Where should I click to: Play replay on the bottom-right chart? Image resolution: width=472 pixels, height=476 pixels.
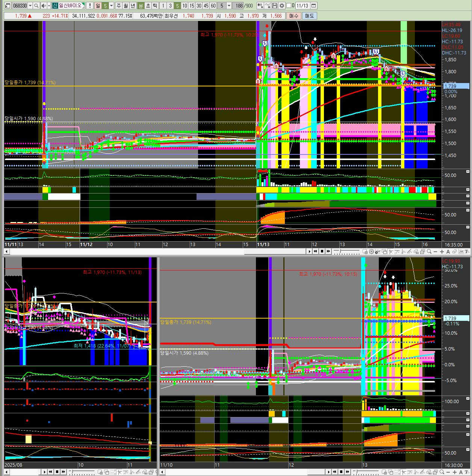click(329, 472)
